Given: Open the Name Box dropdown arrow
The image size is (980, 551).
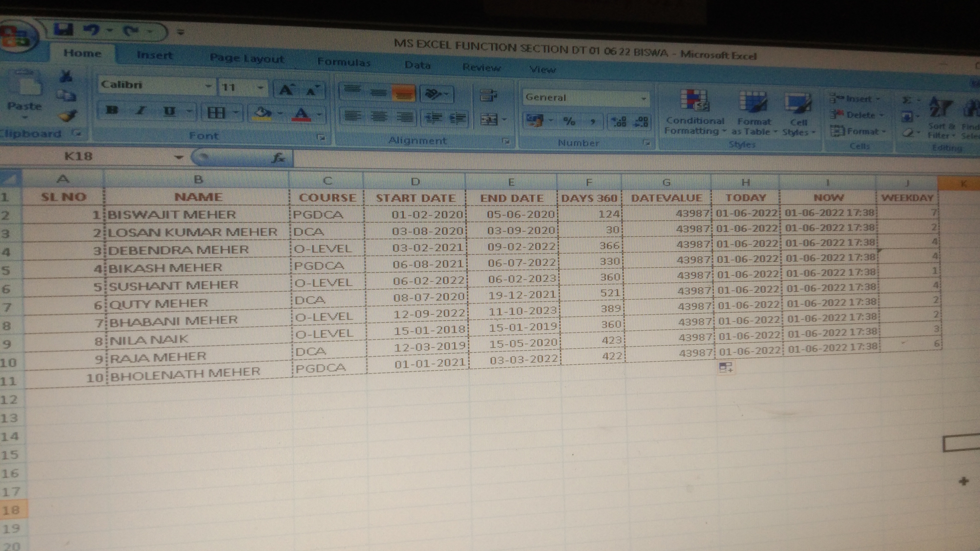Looking at the screenshot, I should click(x=179, y=157).
